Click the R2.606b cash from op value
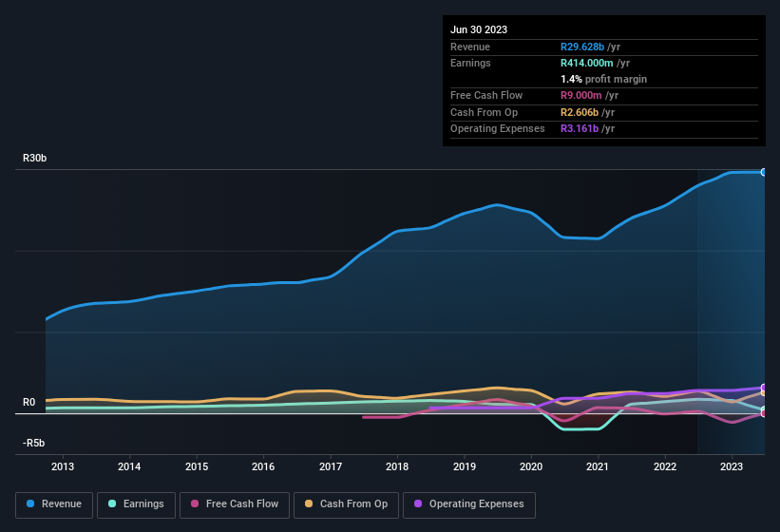The width and height of the screenshot is (780, 532). (579, 112)
